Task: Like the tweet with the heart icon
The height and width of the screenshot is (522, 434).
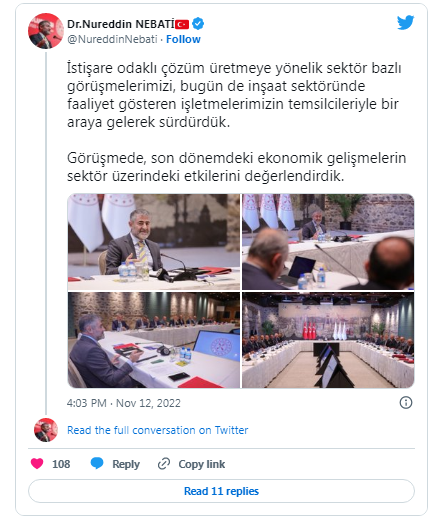Action: [37, 464]
